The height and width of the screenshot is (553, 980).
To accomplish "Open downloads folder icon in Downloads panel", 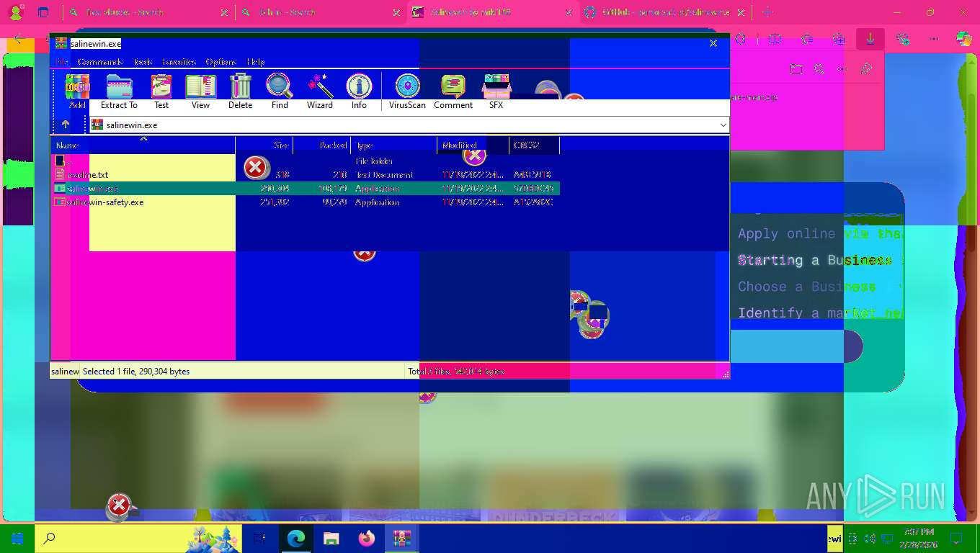I will 796,69.
